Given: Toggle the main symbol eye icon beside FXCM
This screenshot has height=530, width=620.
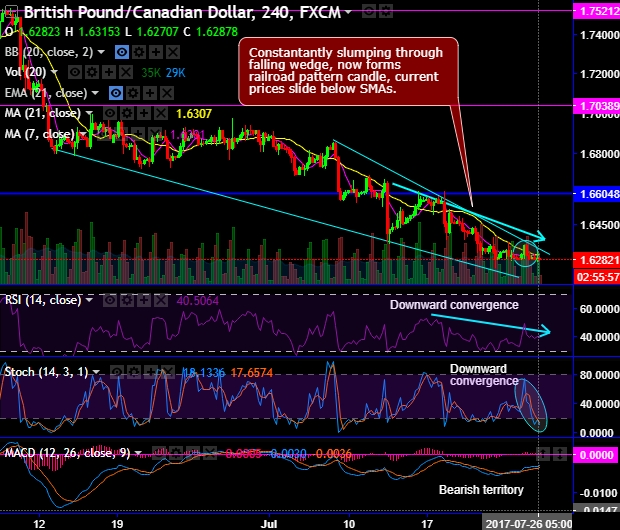Looking at the screenshot, I should pos(369,11).
